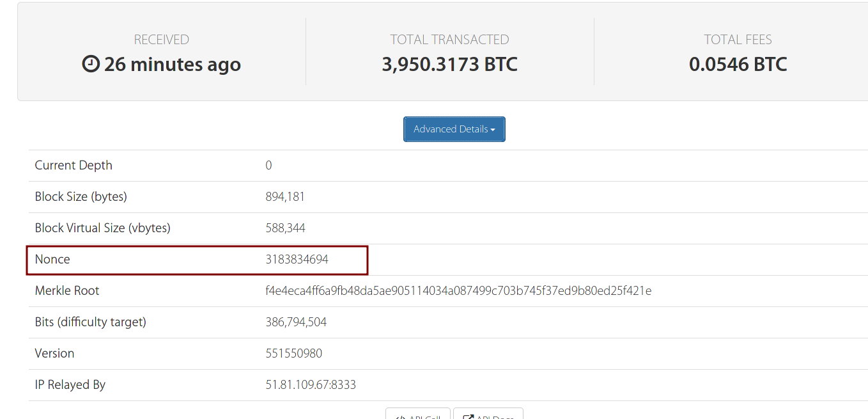Open the Advanced Details dropdown

(x=454, y=129)
